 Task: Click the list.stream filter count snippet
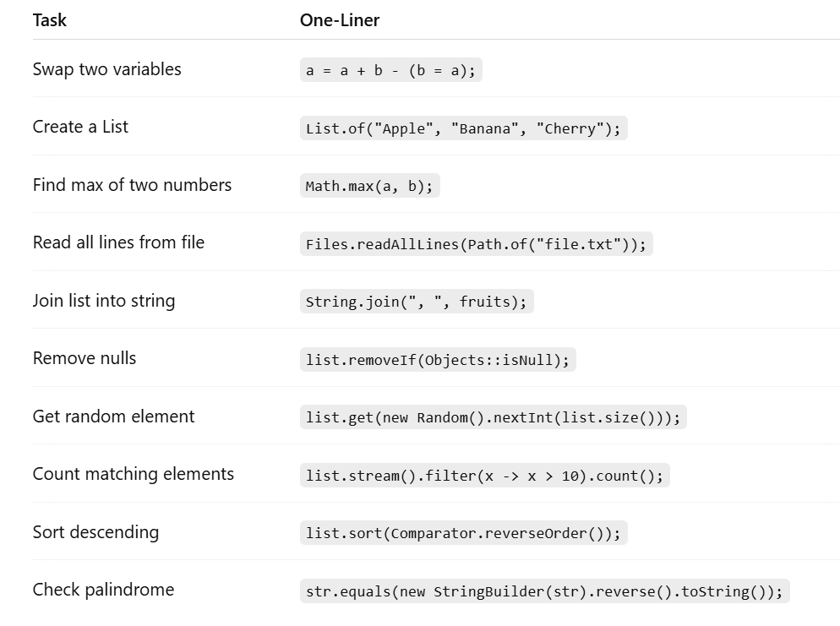[485, 476]
